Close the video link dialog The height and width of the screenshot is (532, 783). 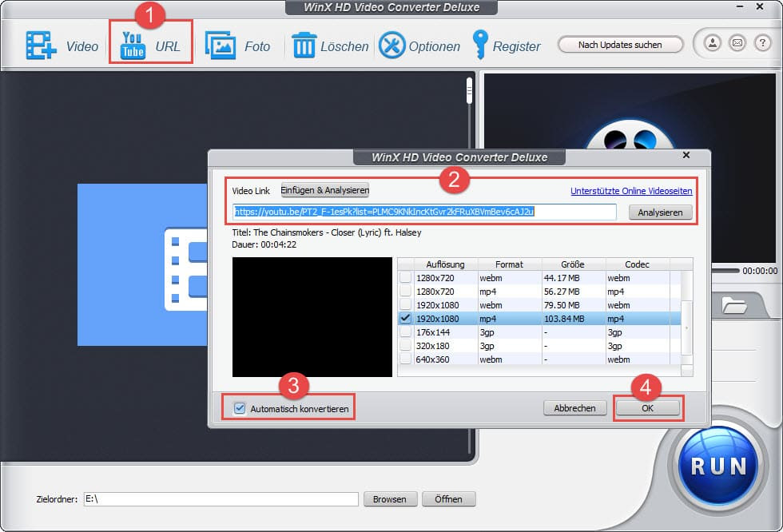[x=686, y=155]
